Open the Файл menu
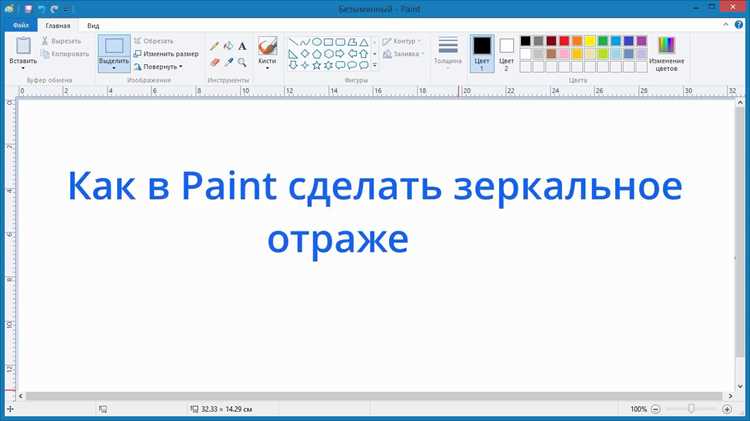The image size is (750, 421). [x=21, y=25]
